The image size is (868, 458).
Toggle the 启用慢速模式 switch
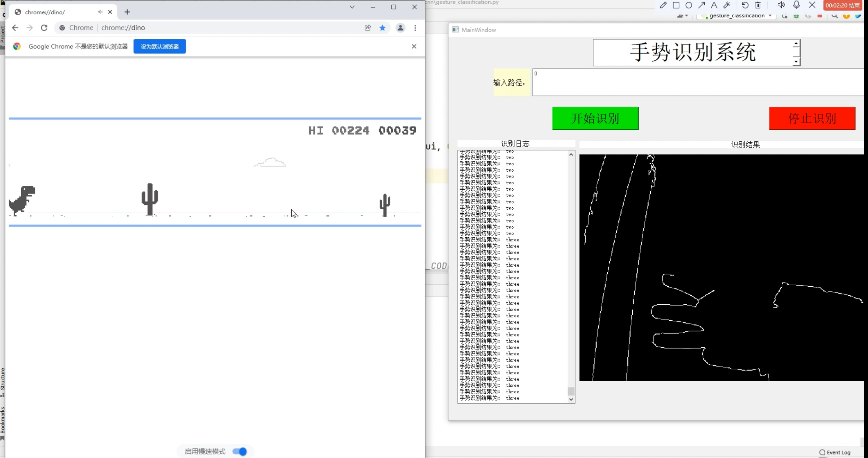[x=240, y=451]
